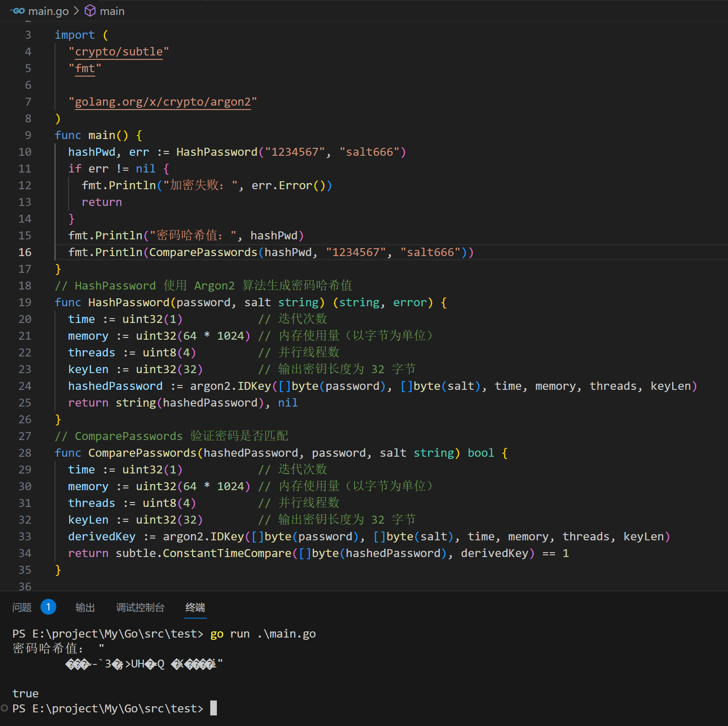Click the HashPassword call on line 10

pyautogui.click(x=217, y=152)
